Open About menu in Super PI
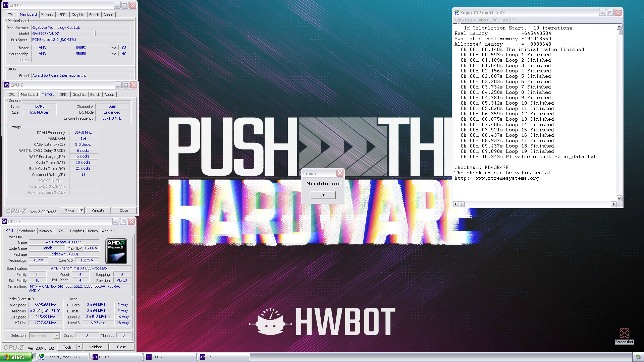The image size is (644, 362). click(x=488, y=20)
